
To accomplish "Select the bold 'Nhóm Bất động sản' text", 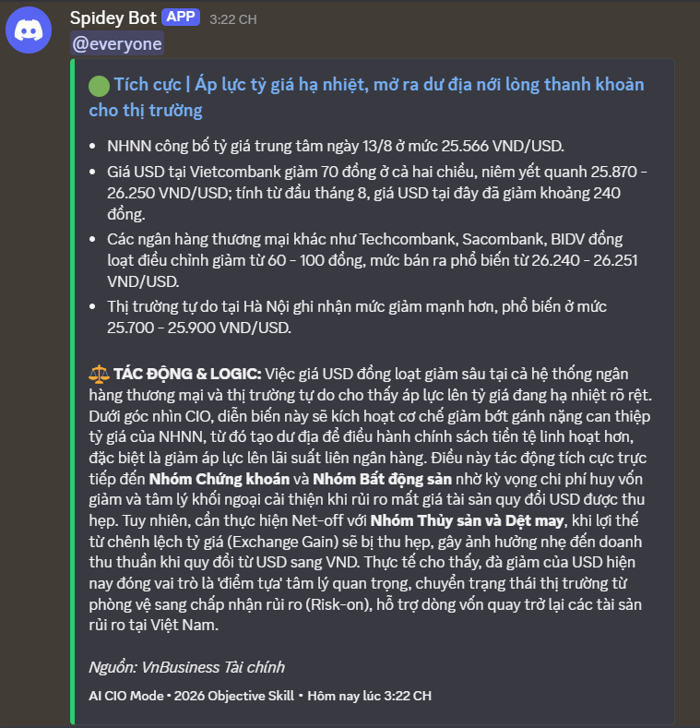I will (382, 479).
